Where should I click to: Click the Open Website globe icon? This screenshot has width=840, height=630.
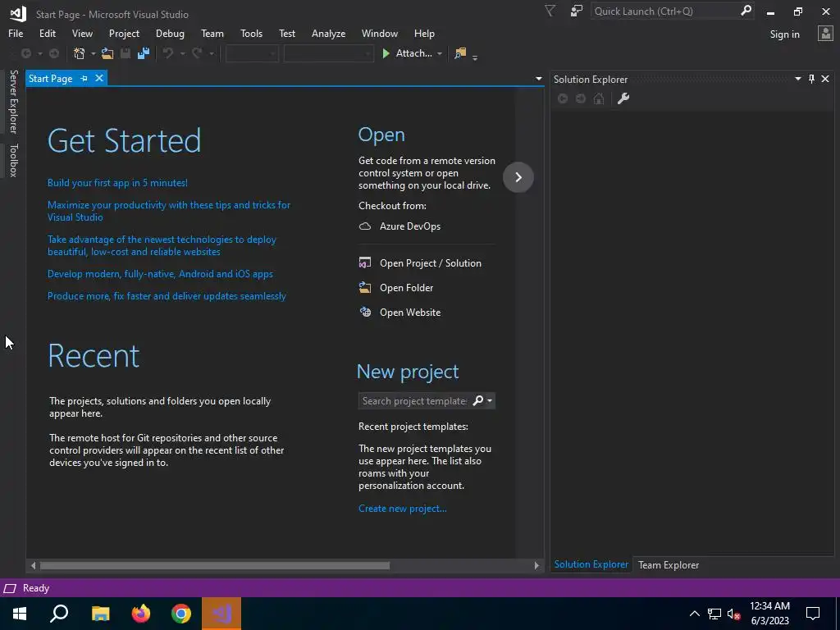365,313
